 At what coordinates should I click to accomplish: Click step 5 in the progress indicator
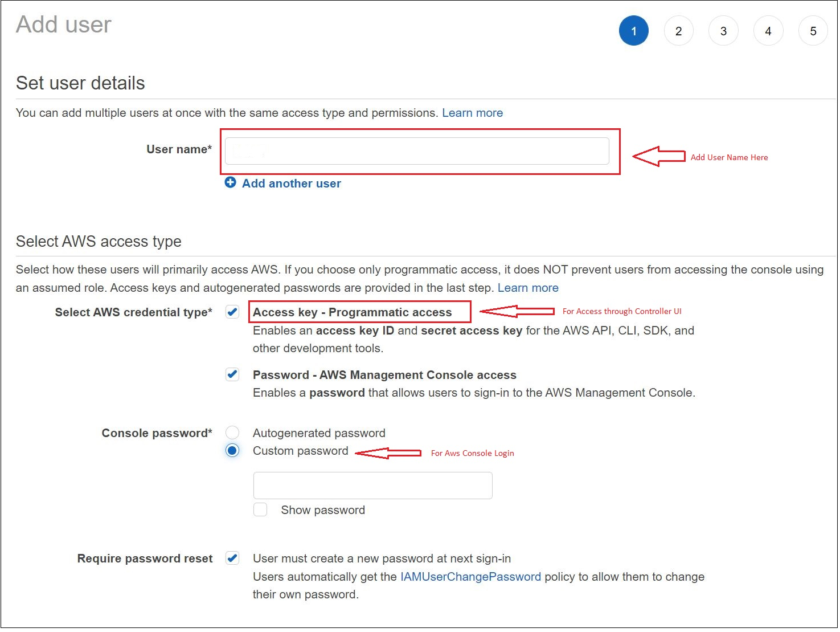pos(813,31)
